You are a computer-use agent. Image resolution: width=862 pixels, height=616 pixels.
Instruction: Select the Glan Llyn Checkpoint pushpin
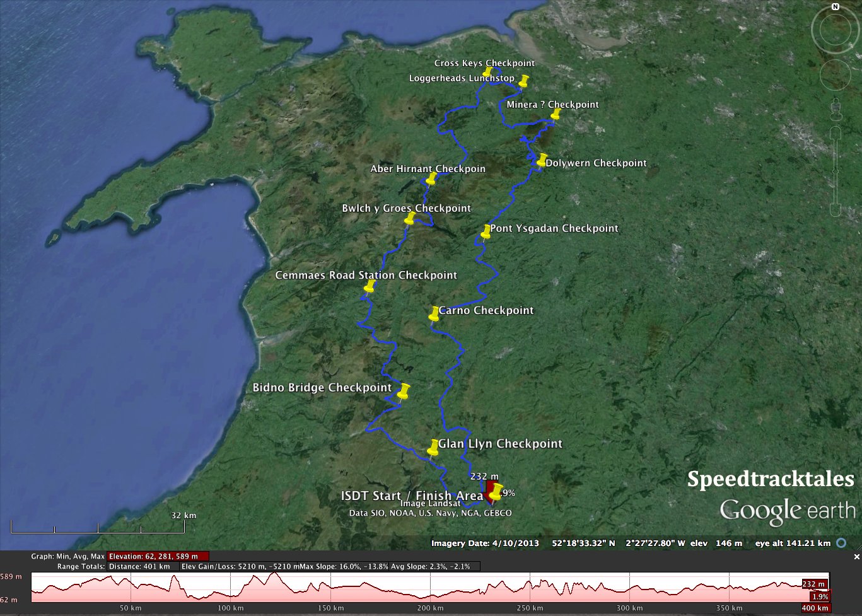pyautogui.click(x=433, y=447)
